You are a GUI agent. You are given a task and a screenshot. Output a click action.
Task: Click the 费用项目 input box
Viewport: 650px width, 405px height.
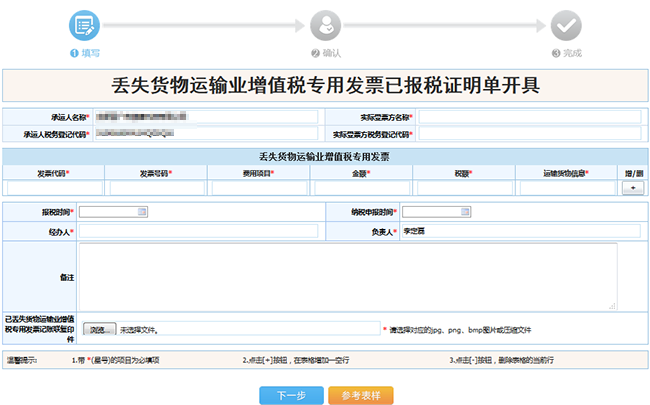coord(258,188)
